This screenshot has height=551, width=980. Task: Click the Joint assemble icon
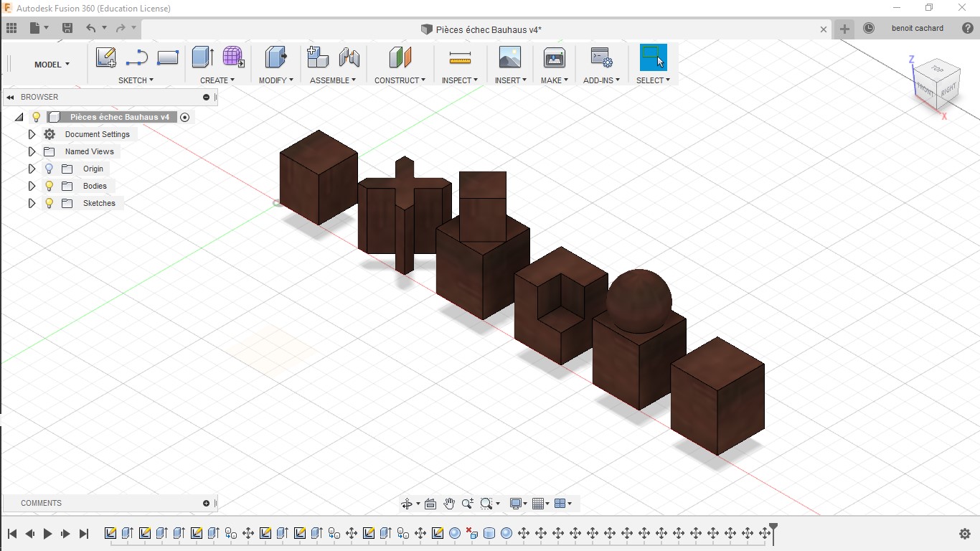coord(349,57)
